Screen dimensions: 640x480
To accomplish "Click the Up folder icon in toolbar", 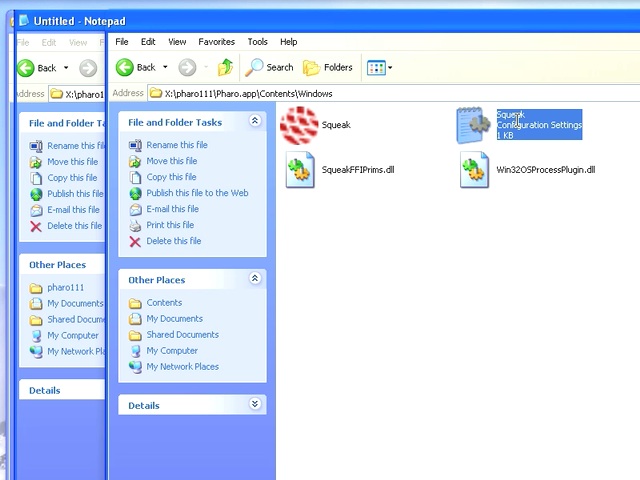I will pyautogui.click(x=225, y=67).
